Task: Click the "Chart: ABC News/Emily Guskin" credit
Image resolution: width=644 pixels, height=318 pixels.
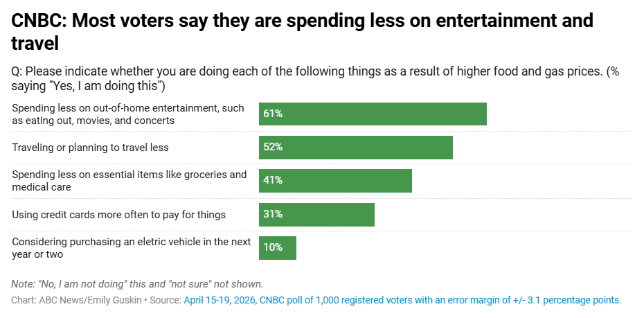Action: (x=75, y=300)
